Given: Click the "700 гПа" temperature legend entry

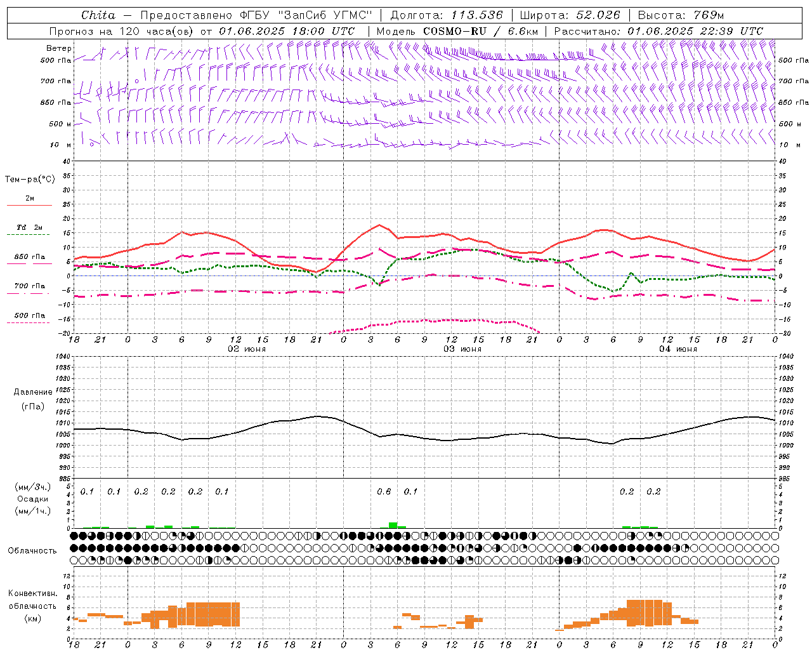Looking at the screenshot, I should 30,286.
